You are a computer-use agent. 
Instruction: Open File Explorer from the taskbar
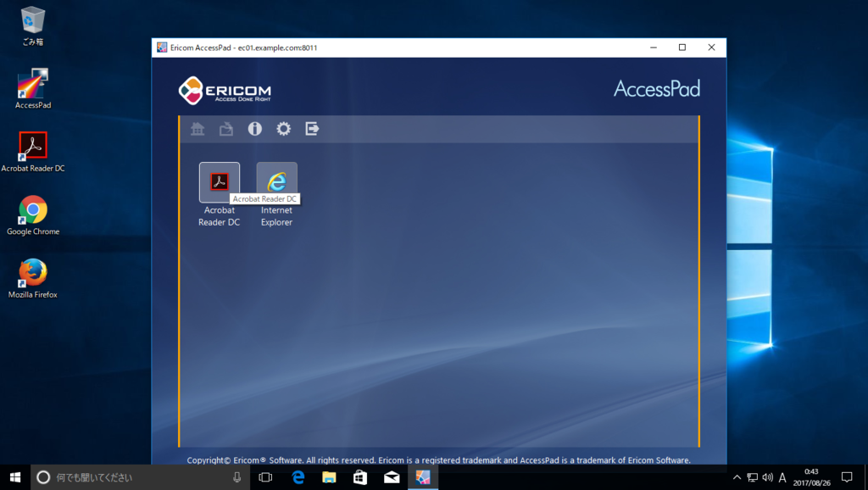329,477
